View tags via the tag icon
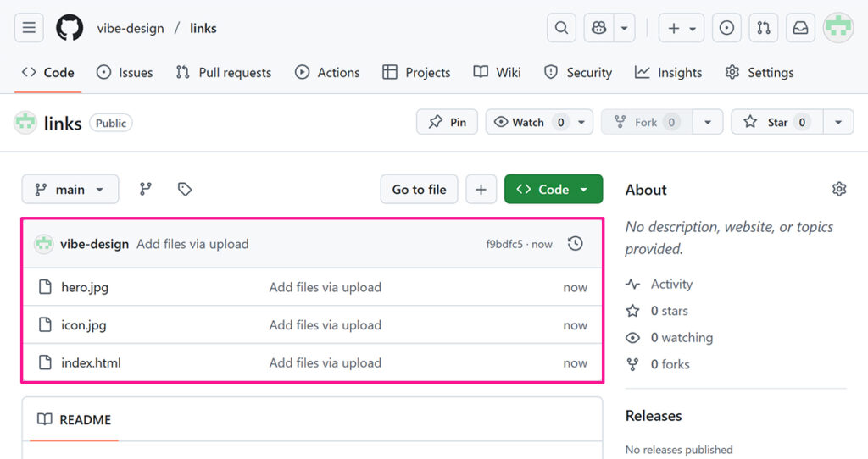Screen dimensions: 868x459 (x=185, y=190)
